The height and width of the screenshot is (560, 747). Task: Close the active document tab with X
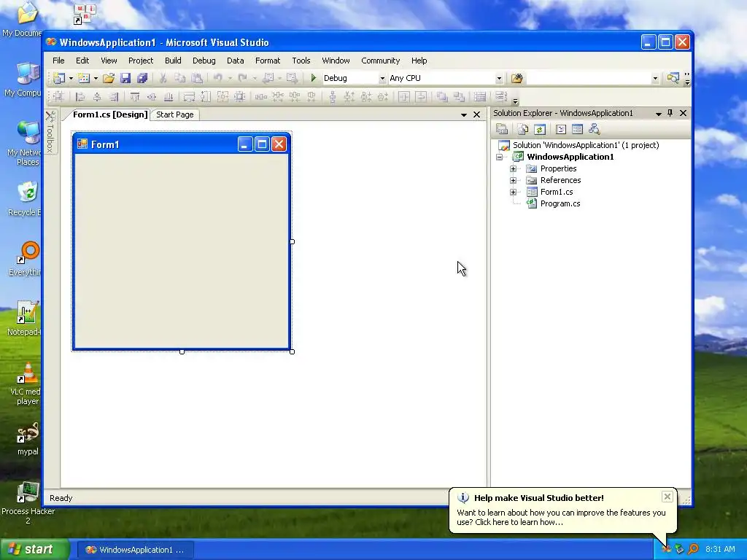[476, 114]
